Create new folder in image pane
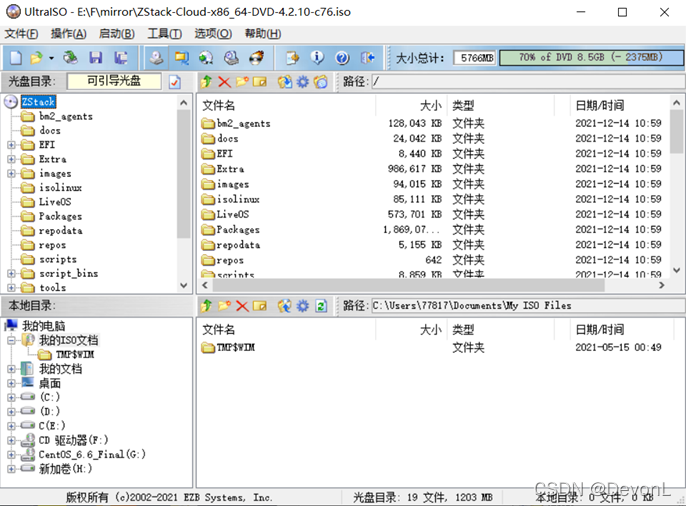Image resolution: width=686 pixels, height=506 pixels. click(x=242, y=82)
